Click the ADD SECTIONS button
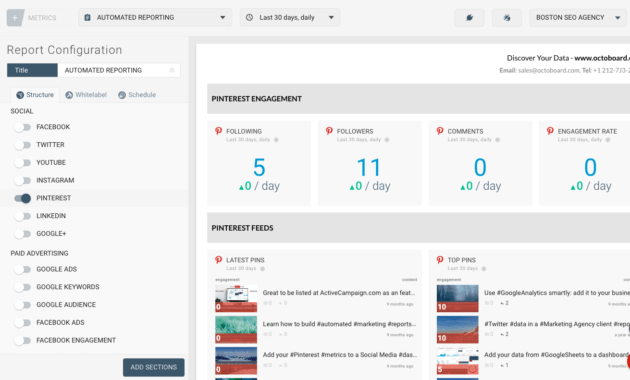 (x=153, y=367)
